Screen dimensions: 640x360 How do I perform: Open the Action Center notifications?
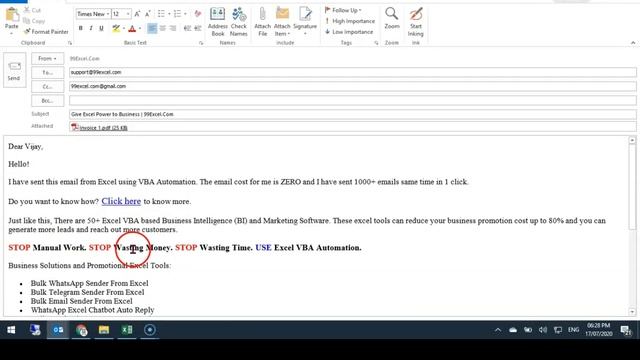pos(625,330)
